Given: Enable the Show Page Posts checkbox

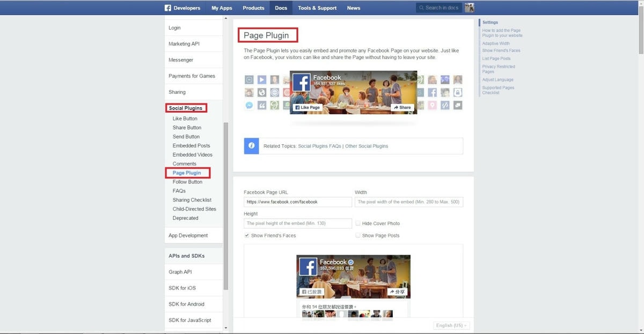Looking at the screenshot, I should (x=358, y=235).
